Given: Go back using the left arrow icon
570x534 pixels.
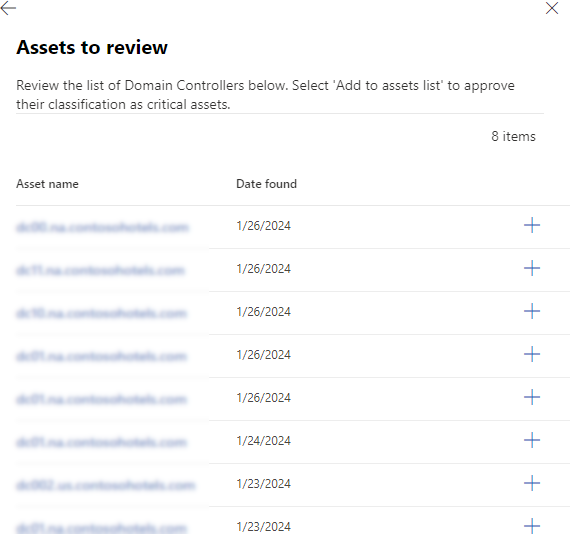Looking at the screenshot, I should point(8,8).
